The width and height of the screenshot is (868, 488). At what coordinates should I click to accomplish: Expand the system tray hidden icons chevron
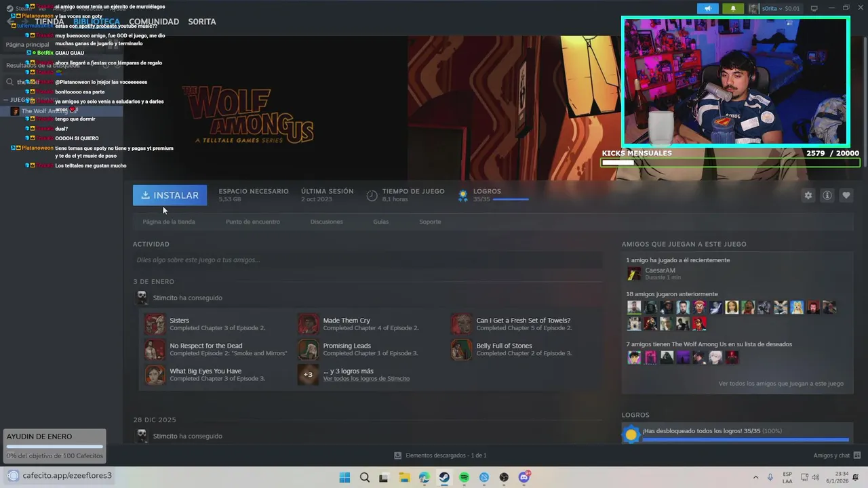click(x=755, y=477)
